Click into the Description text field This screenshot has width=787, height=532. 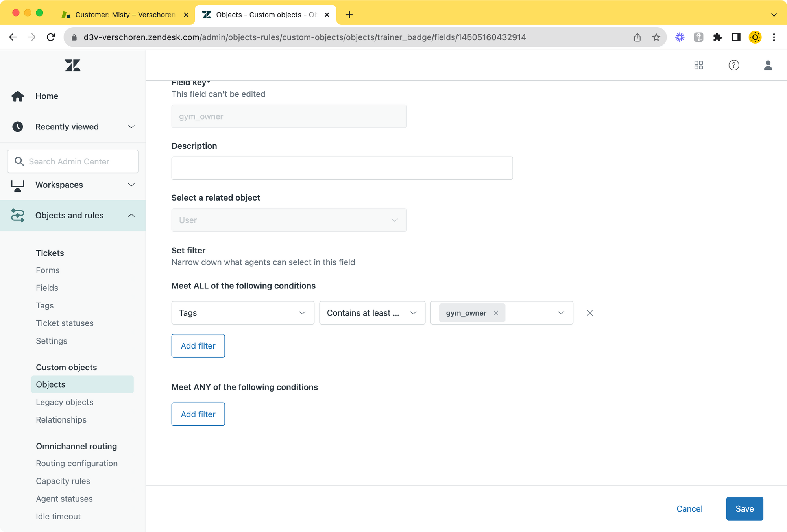(342, 168)
